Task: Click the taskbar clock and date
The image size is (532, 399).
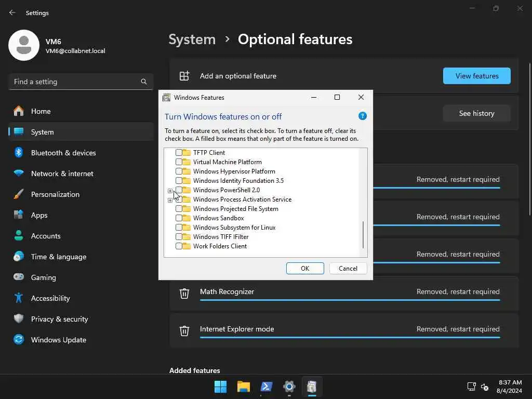Action: click(x=509, y=387)
